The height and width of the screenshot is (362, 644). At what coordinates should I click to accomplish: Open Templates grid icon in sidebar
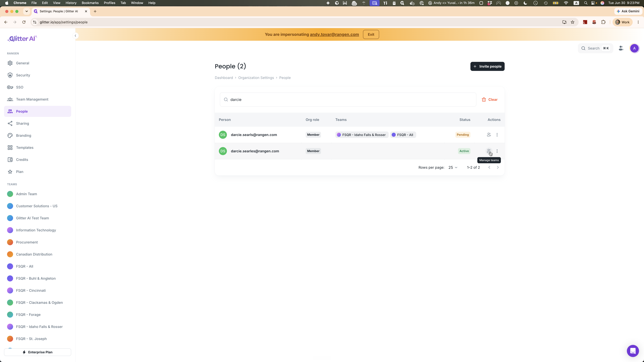(x=10, y=148)
